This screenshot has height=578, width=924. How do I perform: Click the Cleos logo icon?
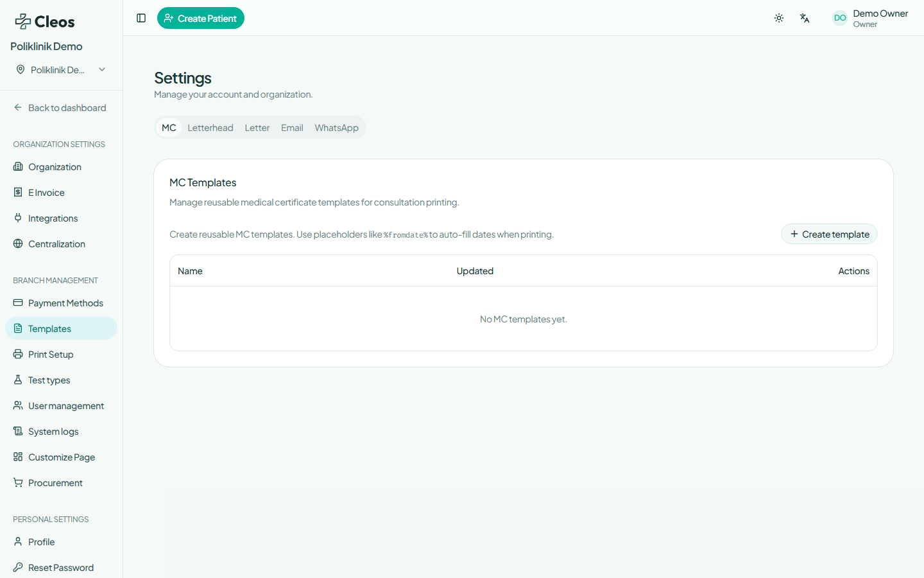click(x=23, y=22)
